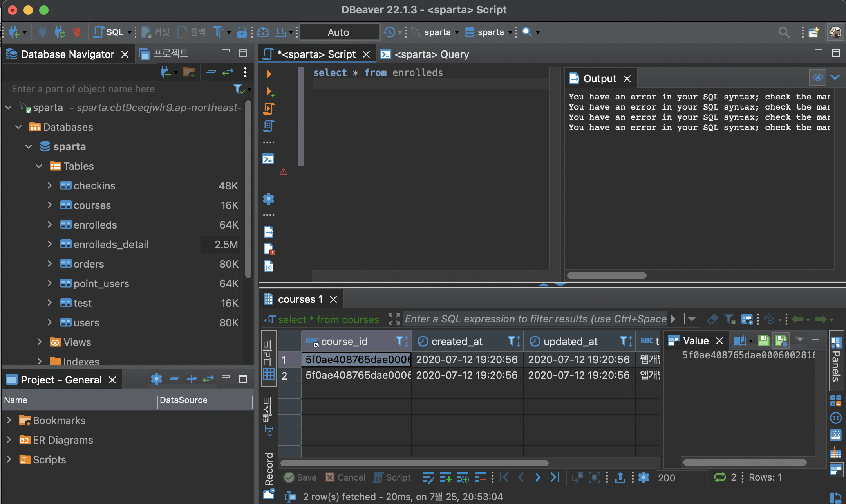Open the active sparta connection dropdown
Image resolution: width=846 pixels, height=504 pixels.
click(436, 32)
